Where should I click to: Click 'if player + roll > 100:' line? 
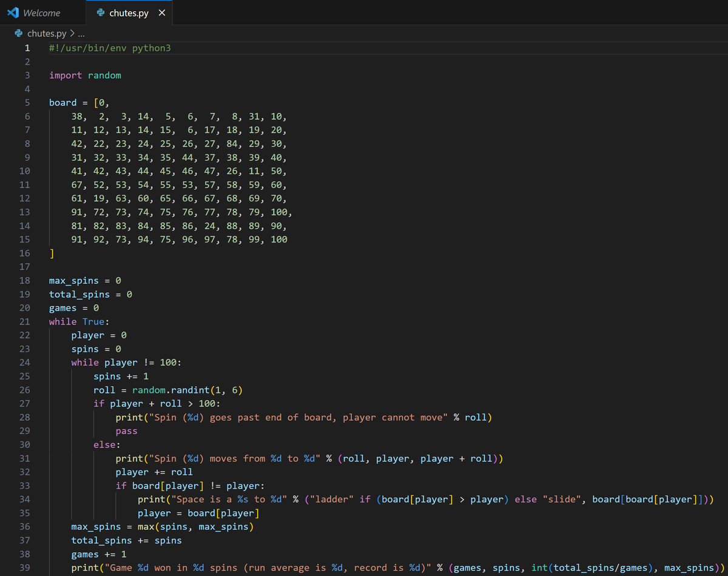pyautogui.click(x=157, y=404)
